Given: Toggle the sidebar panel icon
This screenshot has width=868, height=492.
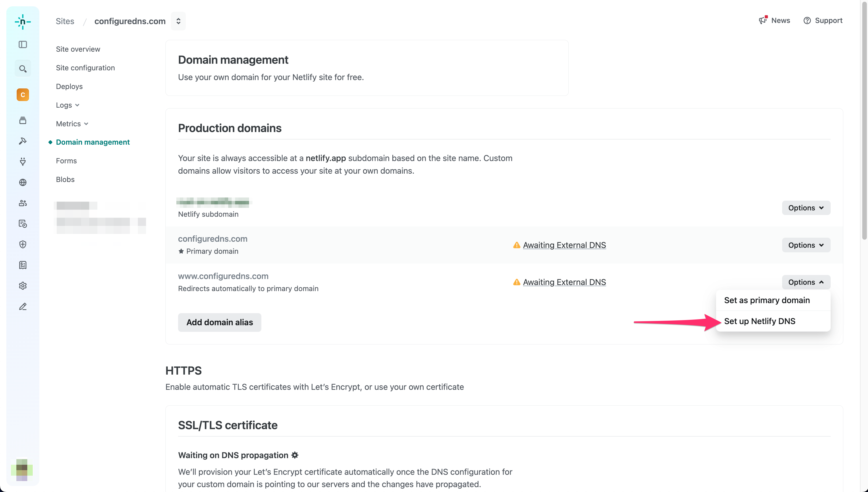Looking at the screenshot, I should (x=23, y=44).
